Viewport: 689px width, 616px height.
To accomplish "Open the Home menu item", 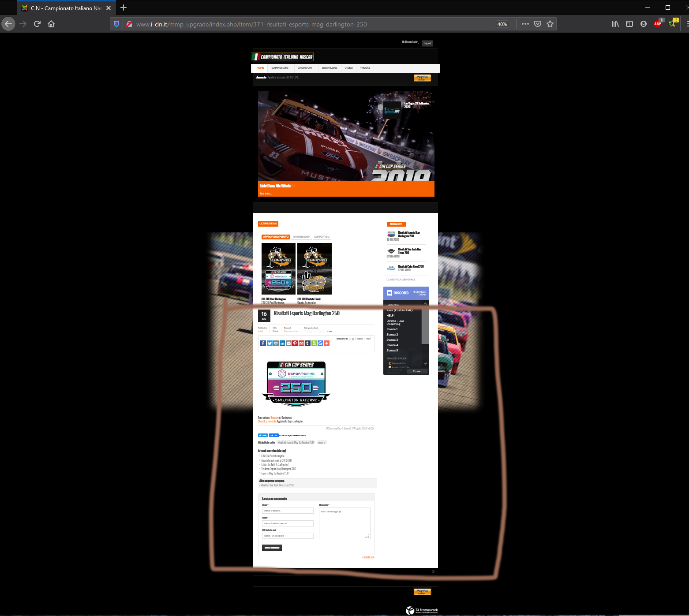I will [260, 68].
